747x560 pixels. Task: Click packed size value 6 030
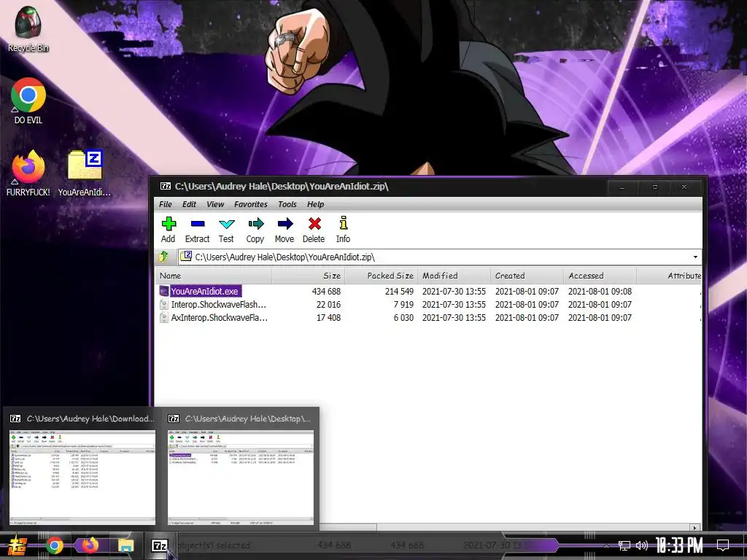coord(403,318)
